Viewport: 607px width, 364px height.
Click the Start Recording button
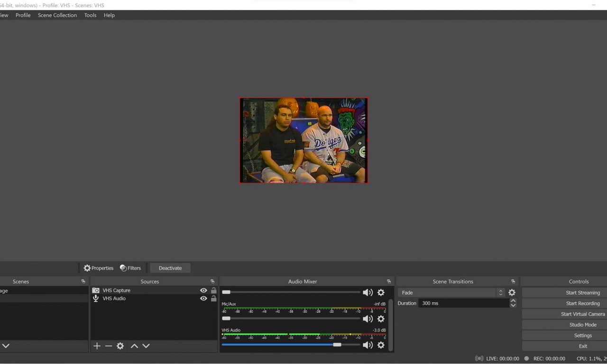(582, 303)
